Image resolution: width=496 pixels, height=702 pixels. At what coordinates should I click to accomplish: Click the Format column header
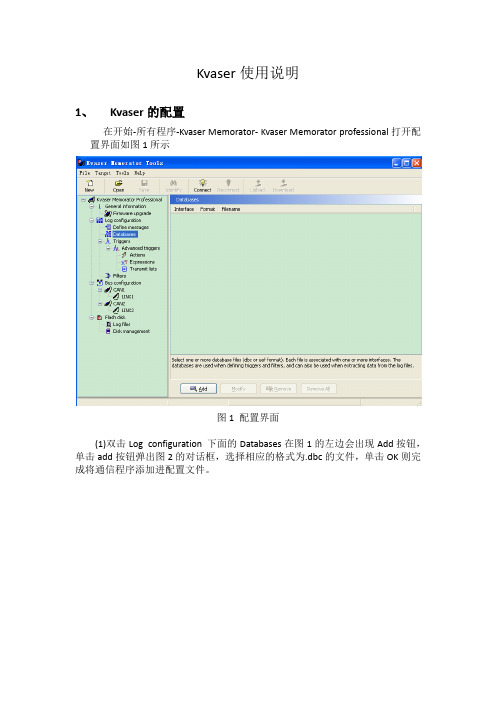point(208,209)
